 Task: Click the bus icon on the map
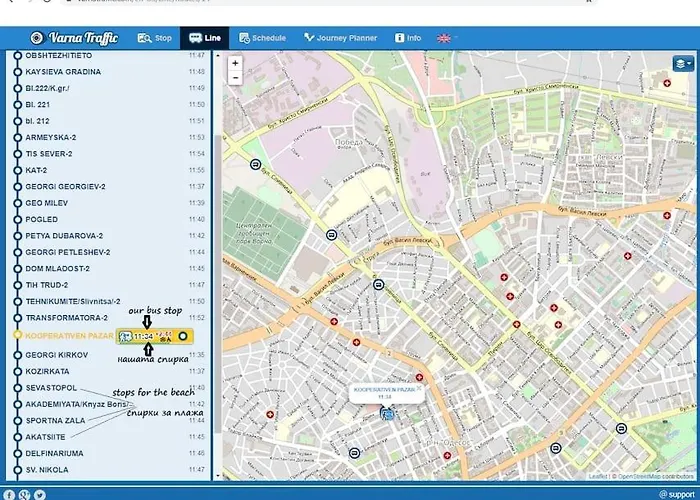point(387,412)
